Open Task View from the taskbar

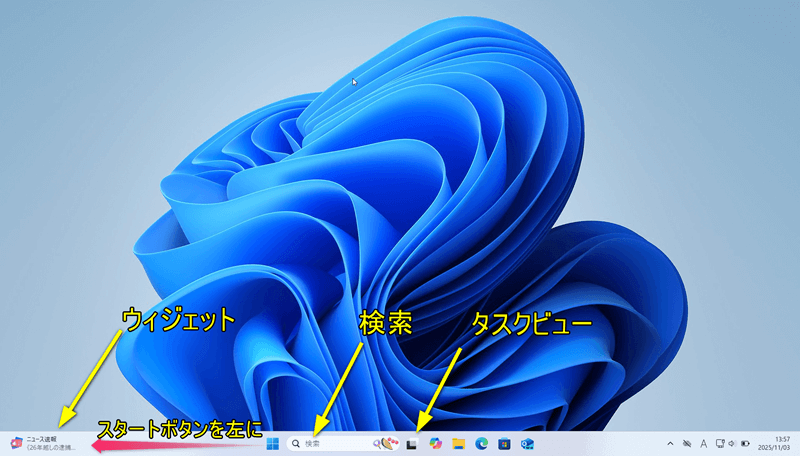411,443
